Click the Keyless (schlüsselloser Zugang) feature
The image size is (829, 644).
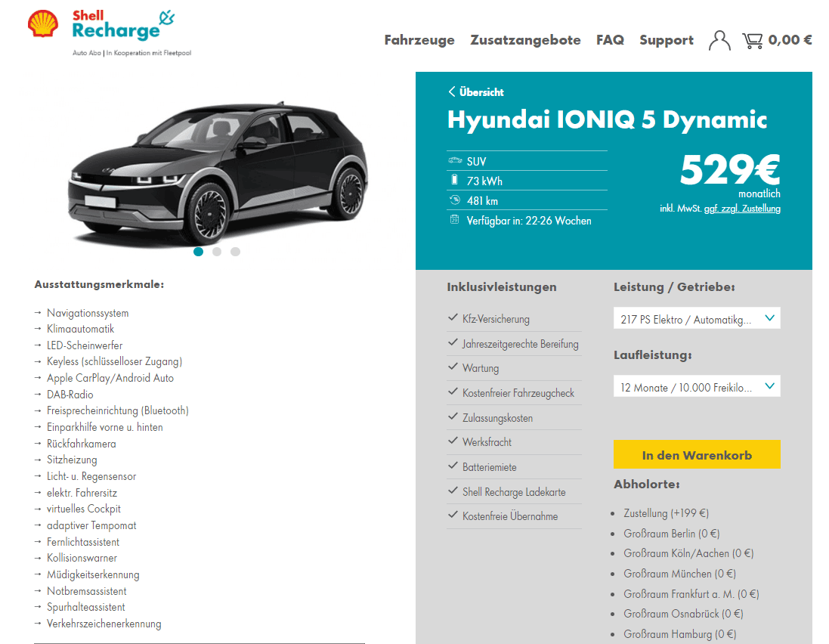(x=114, y=361)
